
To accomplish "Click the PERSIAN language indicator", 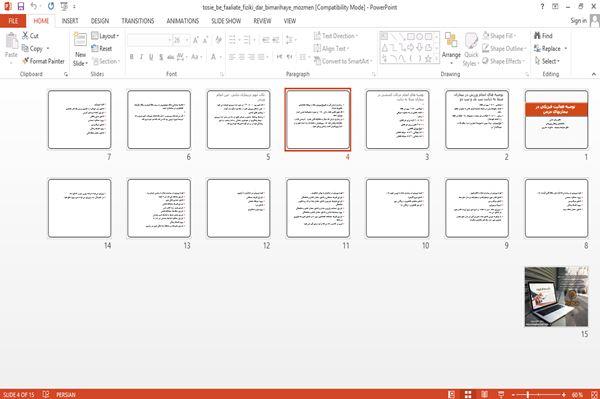I will (66, 394).
